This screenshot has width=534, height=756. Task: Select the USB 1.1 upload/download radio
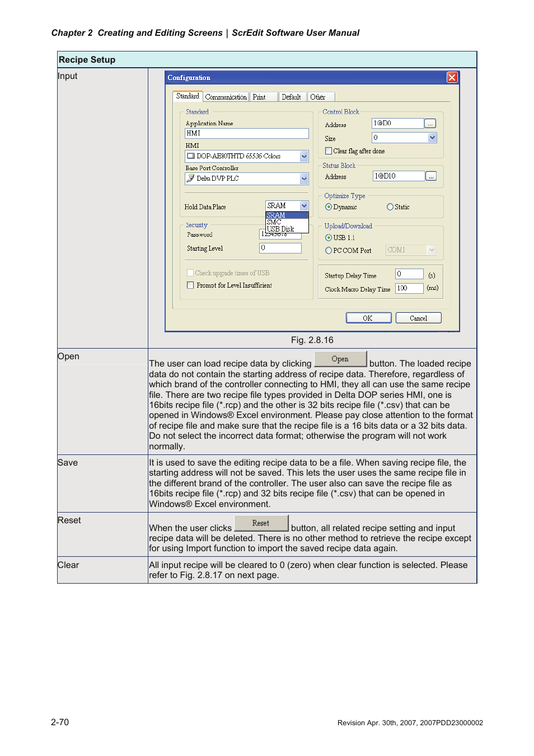[329, 238]
